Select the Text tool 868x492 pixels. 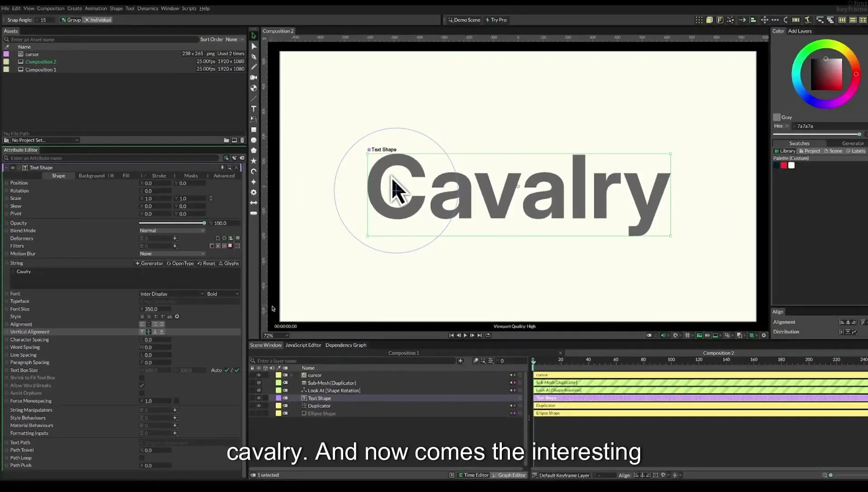pyautogui.click(x=254, y=109)
